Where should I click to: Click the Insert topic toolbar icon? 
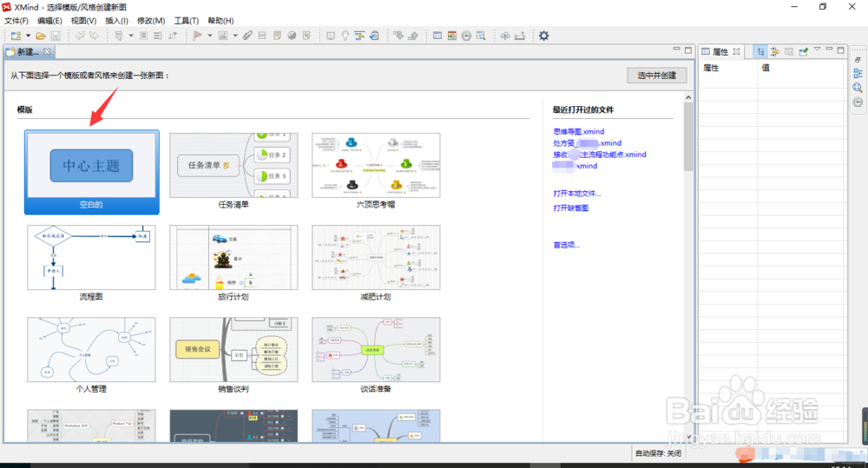point(118,36)
